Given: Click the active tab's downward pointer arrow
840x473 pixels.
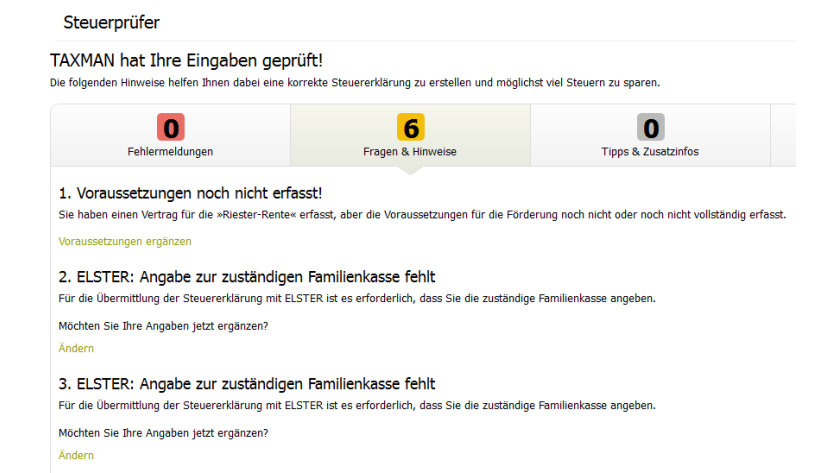Looking at the screenshot, I should [x=410, y=170].
